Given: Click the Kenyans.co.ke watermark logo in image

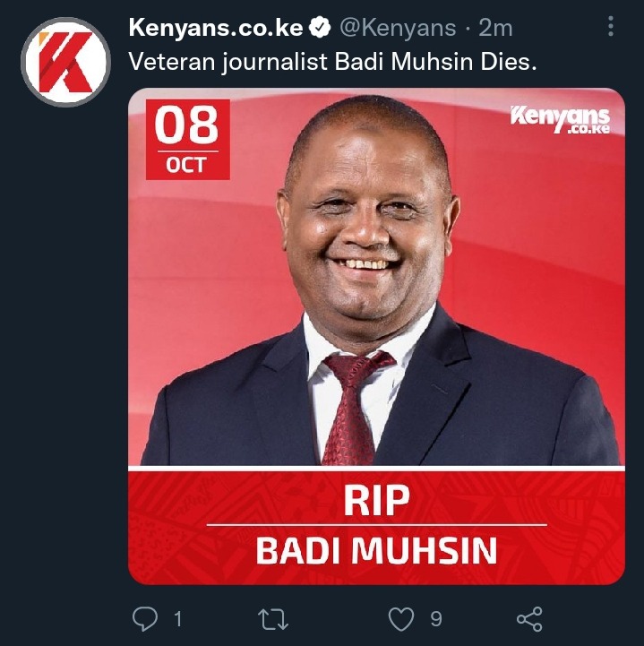Looking at the screenshot, I should click(560, 120).
